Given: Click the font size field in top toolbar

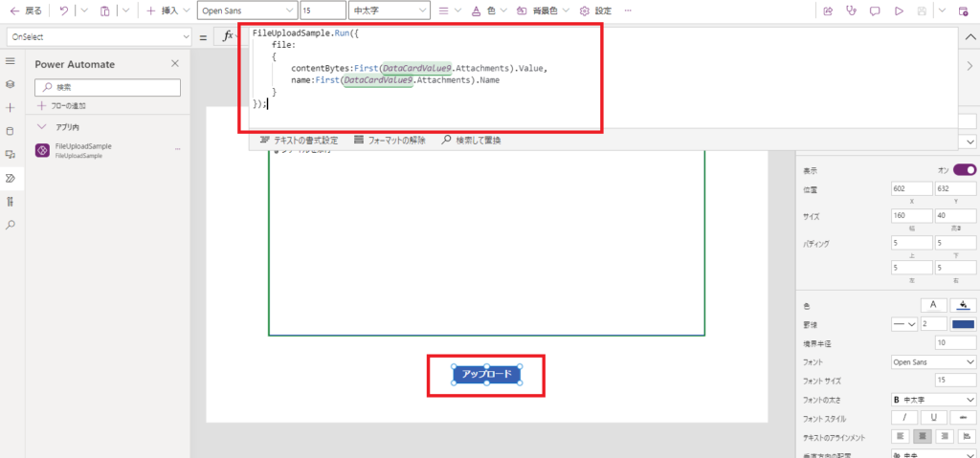Looking at the screenshot, I should (323, 11).
